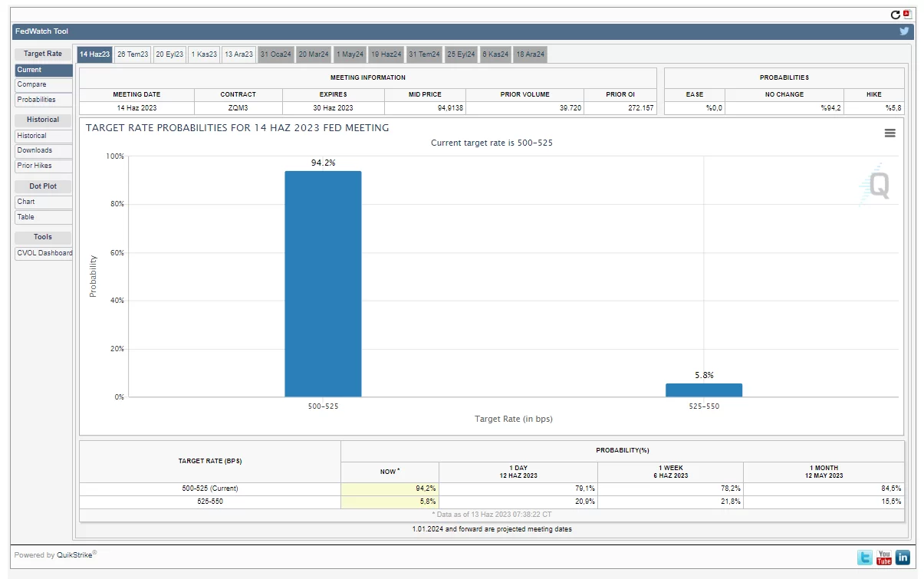
Task: Click the highlighted NOW value 94,2%
Action: [x=390, y=489]
